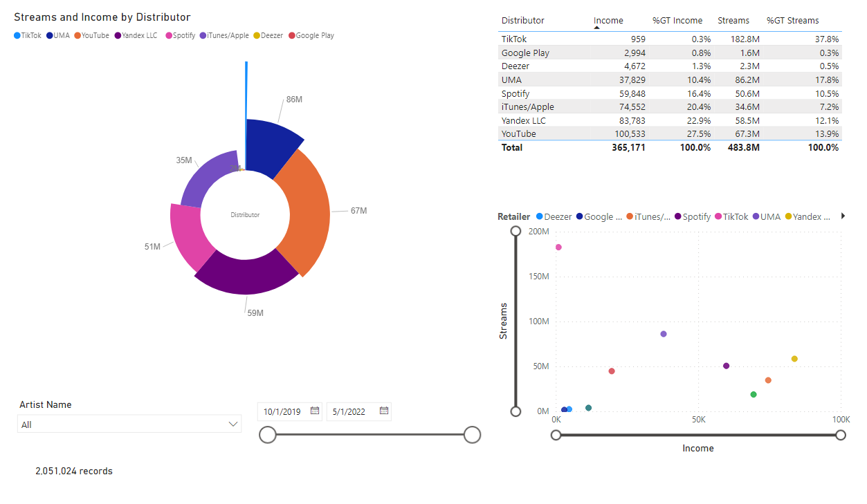Select TikTok in the Retailer scatter legend
This screenshot has width=867, height=504.
pyautogui.click(x=731, y=216)
